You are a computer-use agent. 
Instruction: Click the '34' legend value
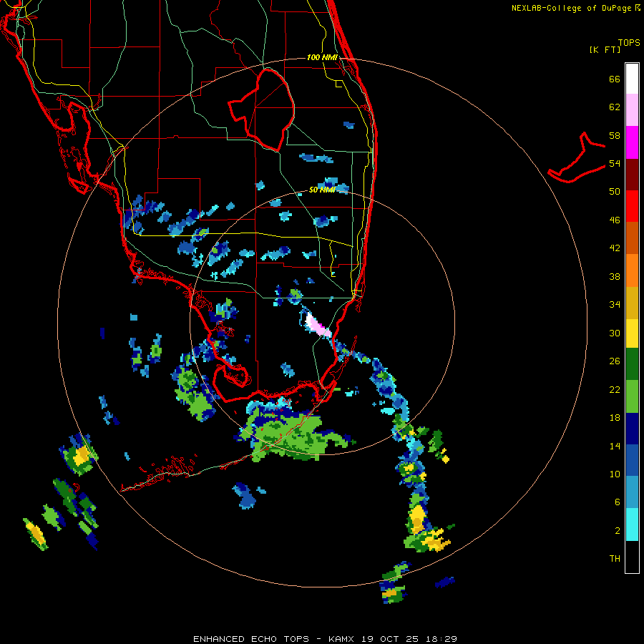[x=615, y=305]
